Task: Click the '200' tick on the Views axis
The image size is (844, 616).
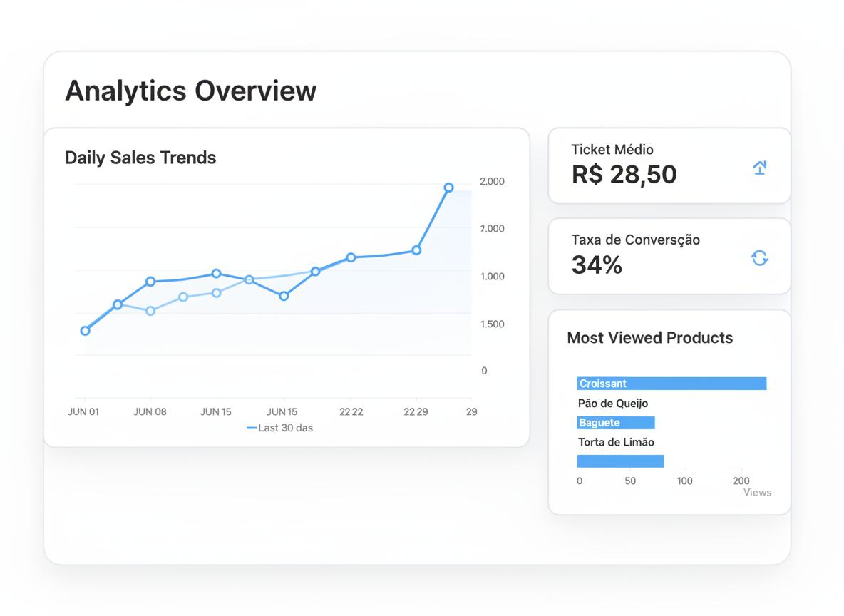Action: [741, 481]
